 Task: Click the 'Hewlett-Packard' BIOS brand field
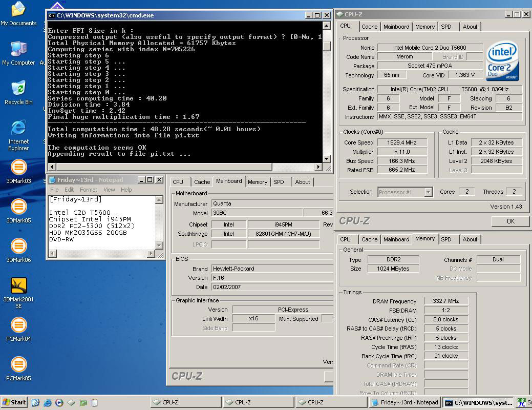click(272, 269)
